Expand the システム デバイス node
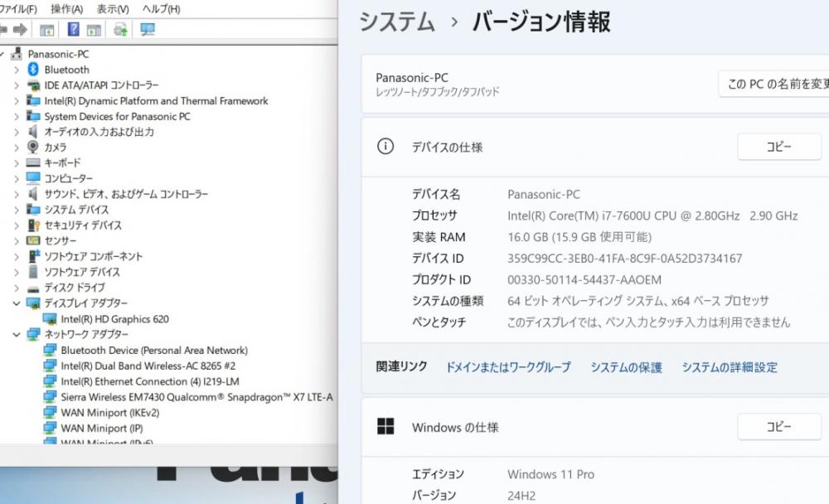This screenshot has width=829, height=504. point(17,210)
